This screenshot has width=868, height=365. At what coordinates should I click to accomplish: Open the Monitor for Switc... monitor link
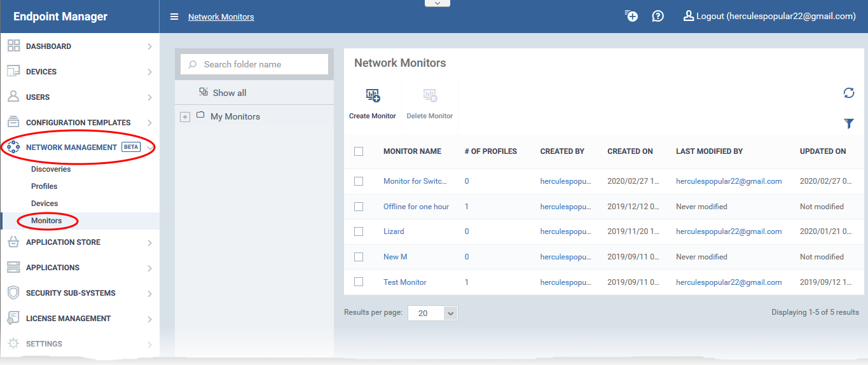pos(415,181)
